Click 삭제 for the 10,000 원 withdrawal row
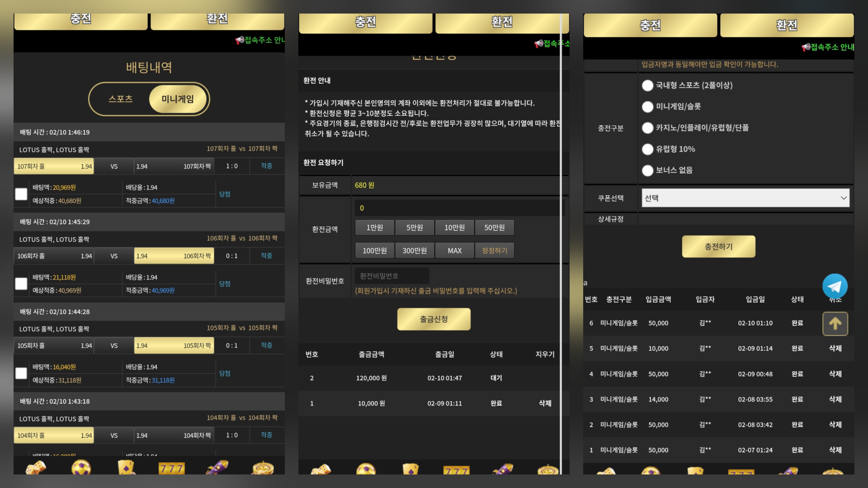 (545, 403)
